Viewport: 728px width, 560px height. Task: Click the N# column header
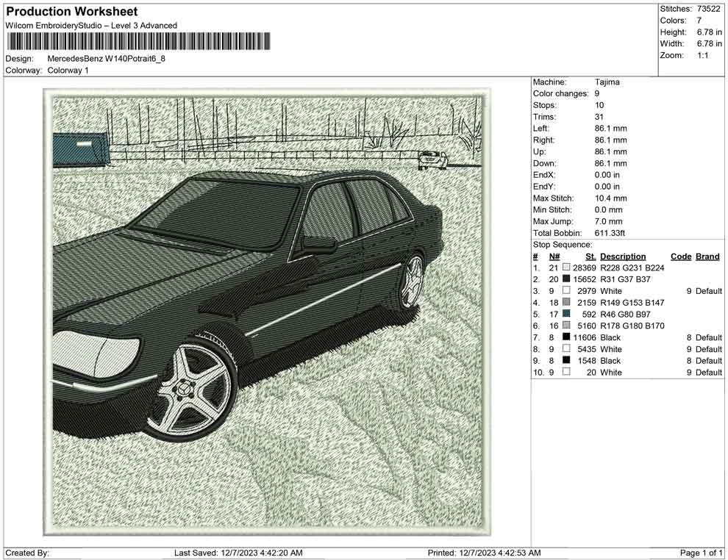(554, 256)
